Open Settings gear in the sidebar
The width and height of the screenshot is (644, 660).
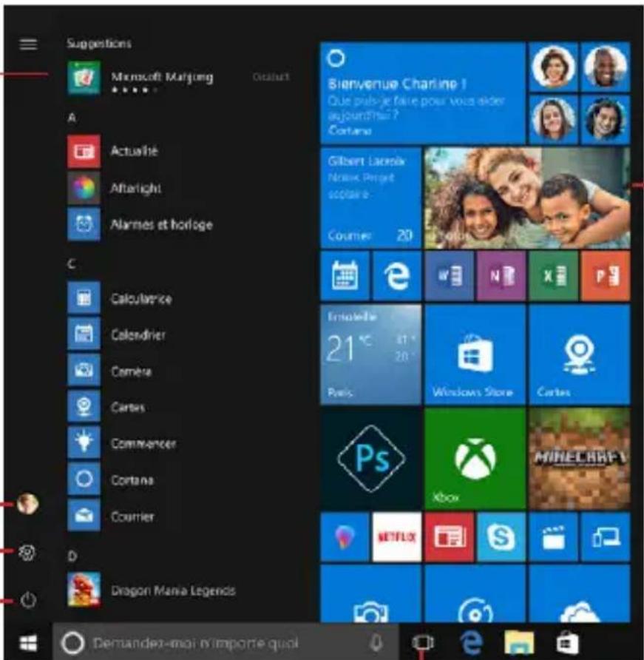28,552
